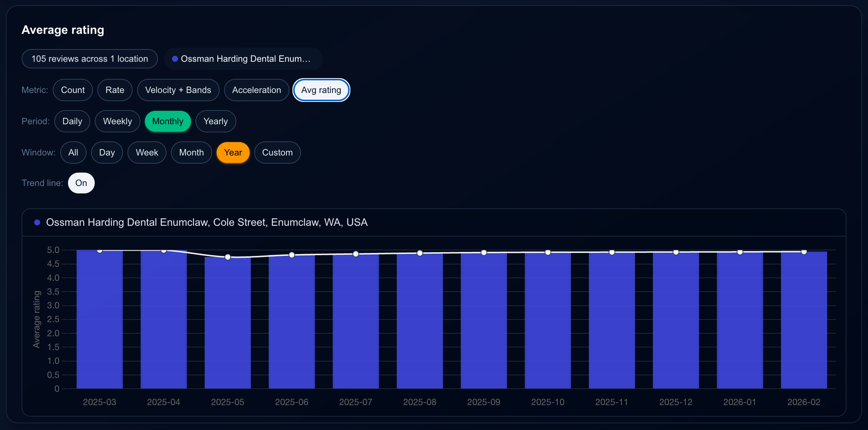Screen dimensions: 868x430
Task: Click the 2025-05 bar in the chart
Action: (x=227, y=324)
